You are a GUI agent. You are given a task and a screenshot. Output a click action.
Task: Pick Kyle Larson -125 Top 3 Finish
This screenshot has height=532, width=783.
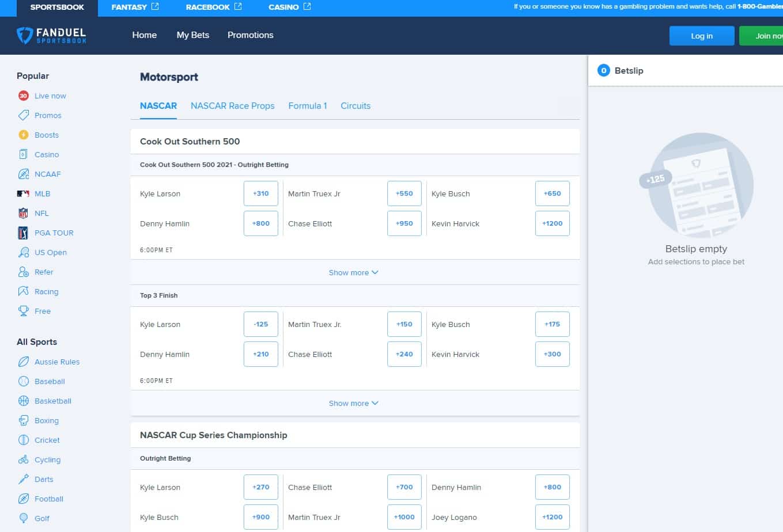[x=261, y=324]
